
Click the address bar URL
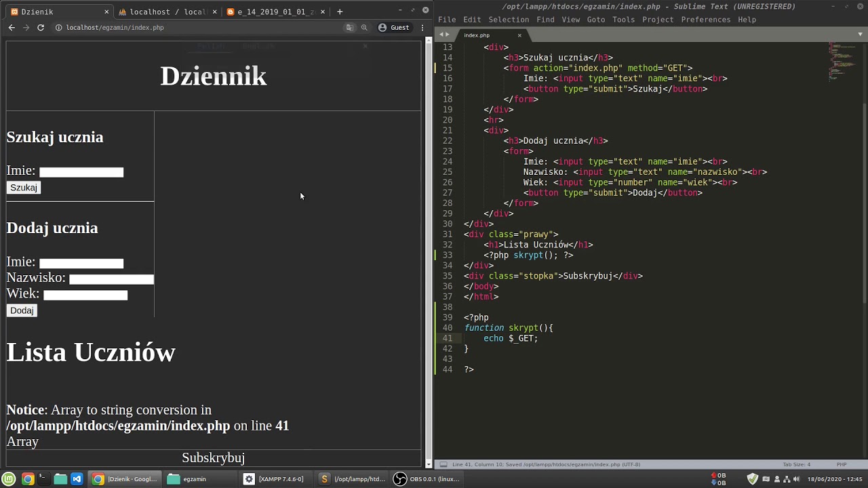coord(115,28)
